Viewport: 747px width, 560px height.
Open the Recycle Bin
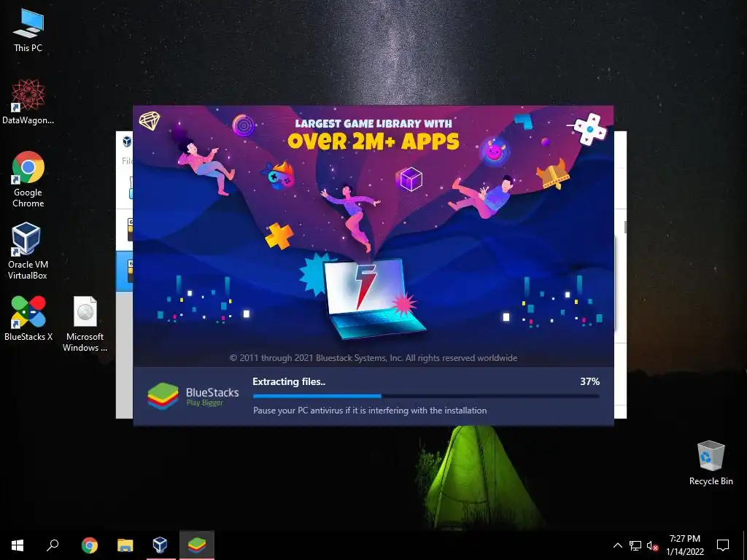(711, 463)
